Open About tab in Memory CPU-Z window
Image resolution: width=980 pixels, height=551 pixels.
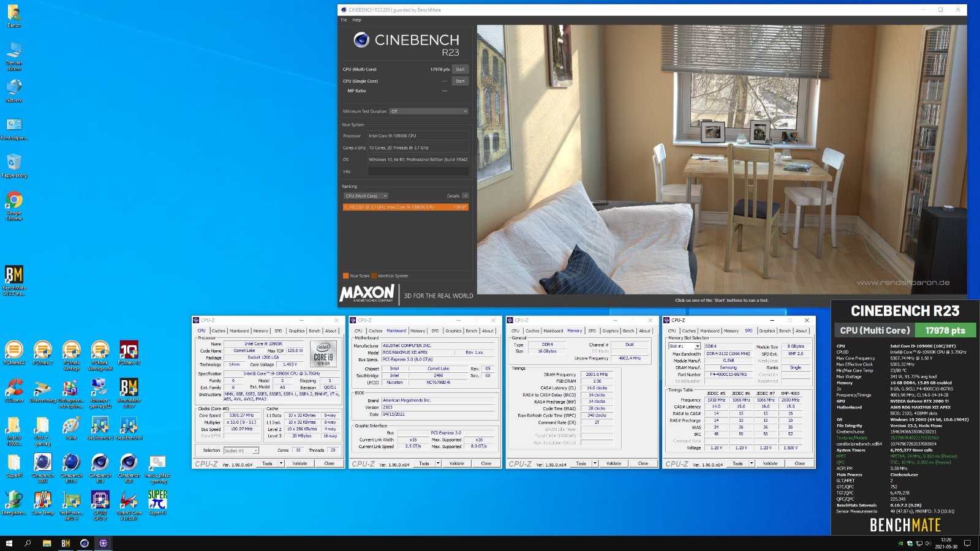[644, 331]
